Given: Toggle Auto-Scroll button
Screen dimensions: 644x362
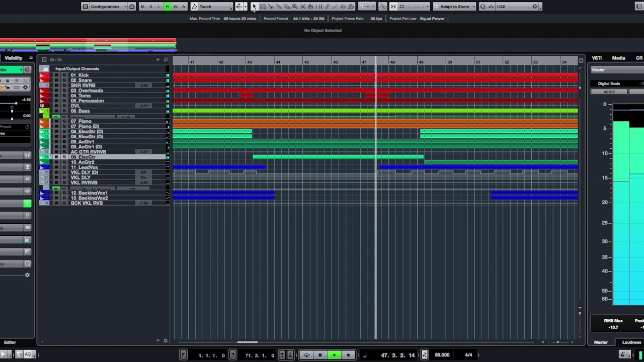Looking at the screenshot, I should click(x=238, y=7).
